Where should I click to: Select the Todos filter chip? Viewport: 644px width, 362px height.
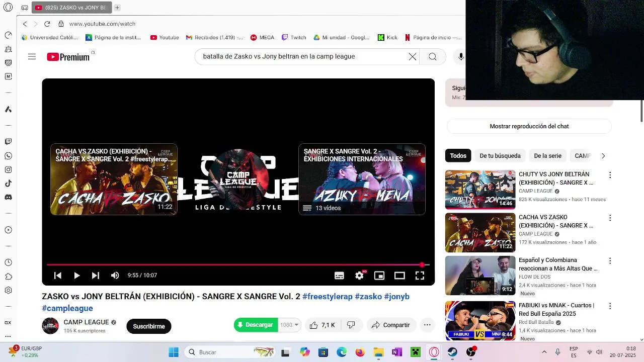tap(458, 156)
